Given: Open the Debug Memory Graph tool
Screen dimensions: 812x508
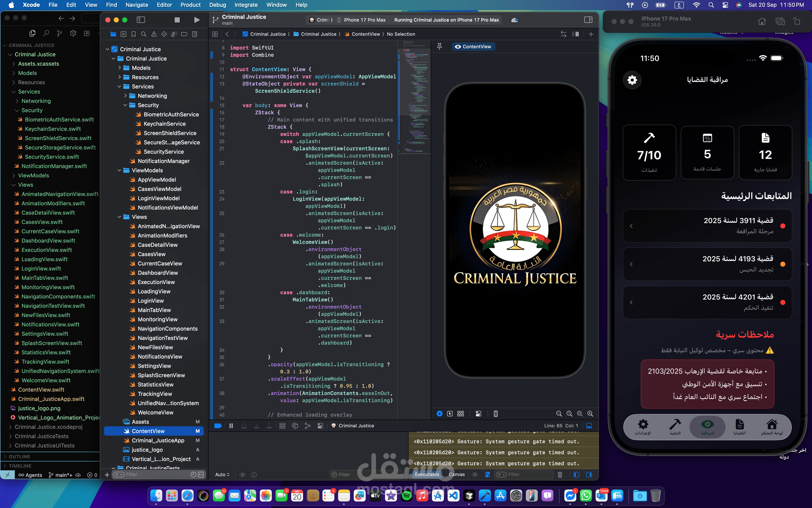Looking at the screenshot, I should click(x=307, y=426).
